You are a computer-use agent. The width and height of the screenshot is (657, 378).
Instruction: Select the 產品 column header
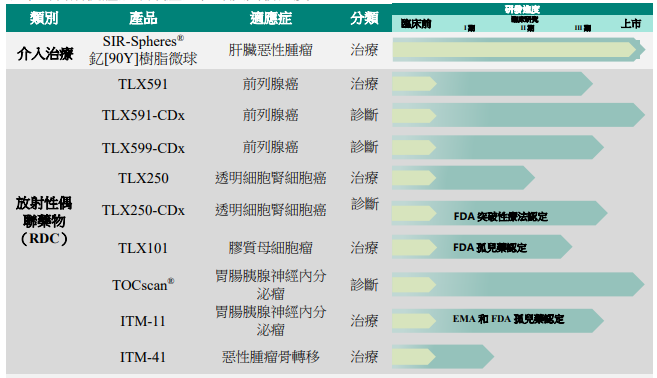pyautogui.click(x=143, y=18)
